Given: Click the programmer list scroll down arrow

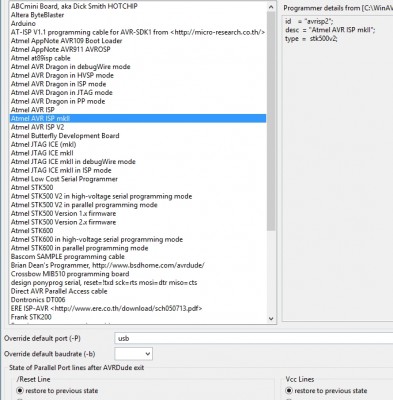Looking at the screenshot, I should 271,318.
